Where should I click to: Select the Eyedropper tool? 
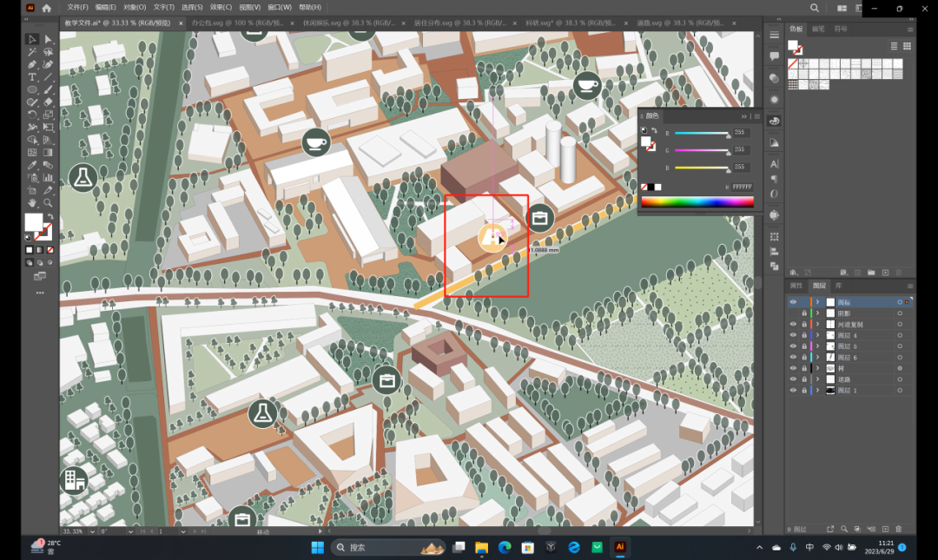point(32,165)
